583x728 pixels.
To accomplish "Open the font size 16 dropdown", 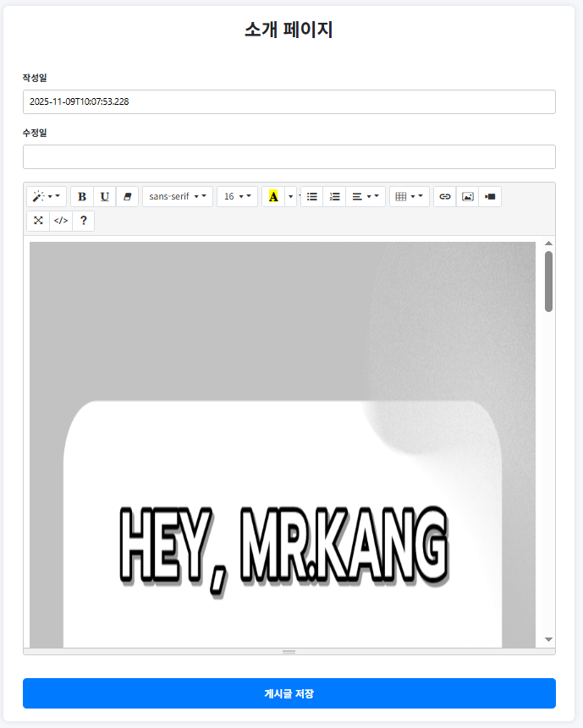I will tap(238, 196).
